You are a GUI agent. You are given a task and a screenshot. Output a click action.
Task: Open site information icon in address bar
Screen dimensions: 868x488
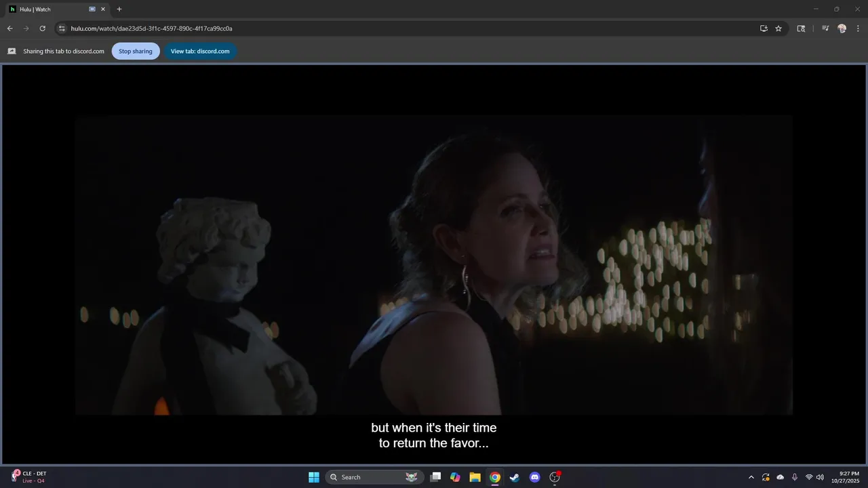62,28
